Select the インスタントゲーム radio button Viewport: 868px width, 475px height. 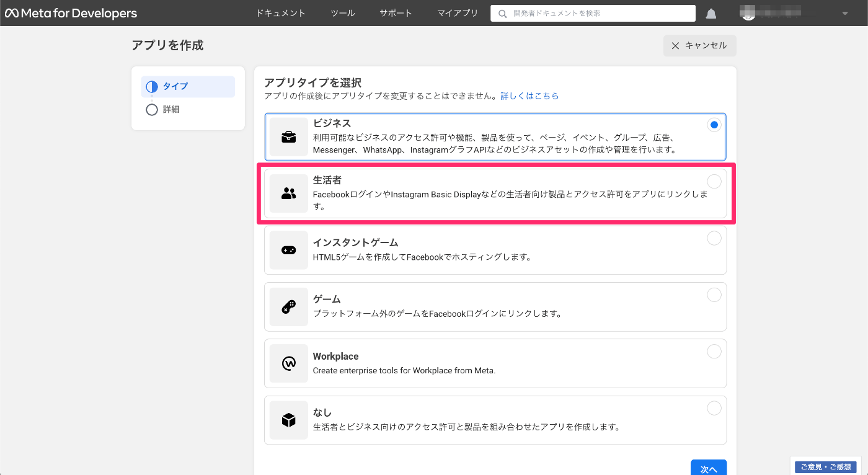[714, 238]
